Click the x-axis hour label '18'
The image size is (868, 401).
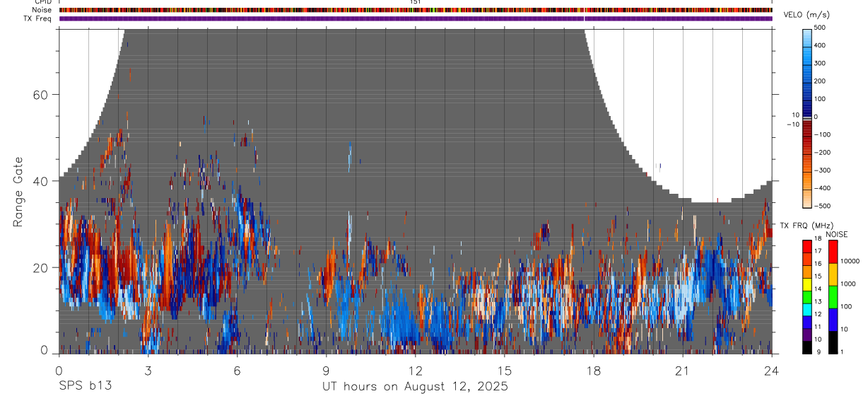tap(593, 371)
